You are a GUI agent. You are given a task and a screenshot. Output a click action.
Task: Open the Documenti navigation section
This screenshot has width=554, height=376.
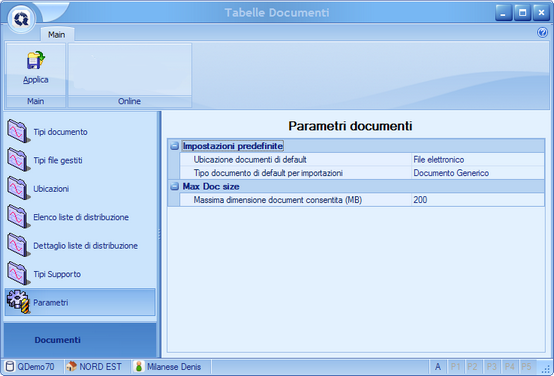[80, 340]
